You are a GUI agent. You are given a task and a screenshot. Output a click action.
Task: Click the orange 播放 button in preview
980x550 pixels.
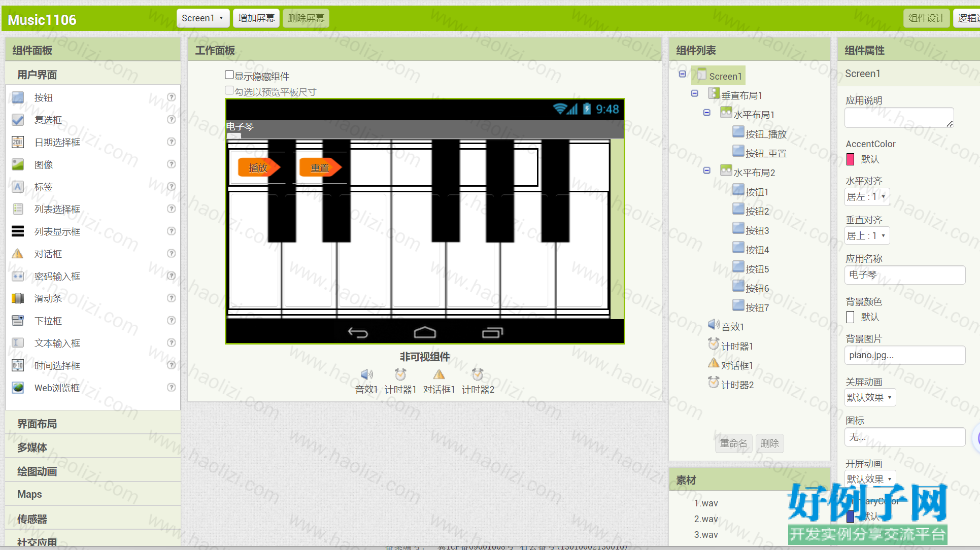tap(259, 167)
